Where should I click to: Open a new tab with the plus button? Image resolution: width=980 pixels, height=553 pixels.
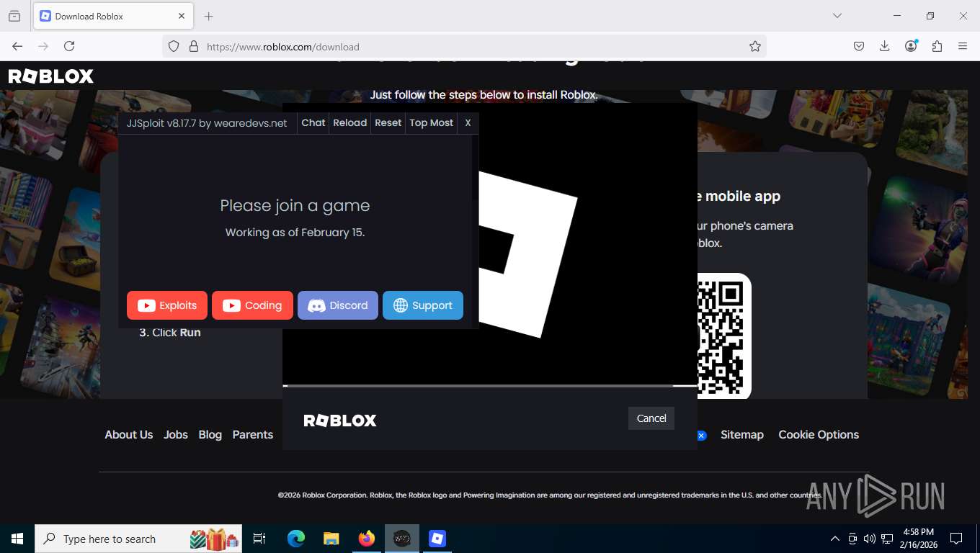click(209, 16)
